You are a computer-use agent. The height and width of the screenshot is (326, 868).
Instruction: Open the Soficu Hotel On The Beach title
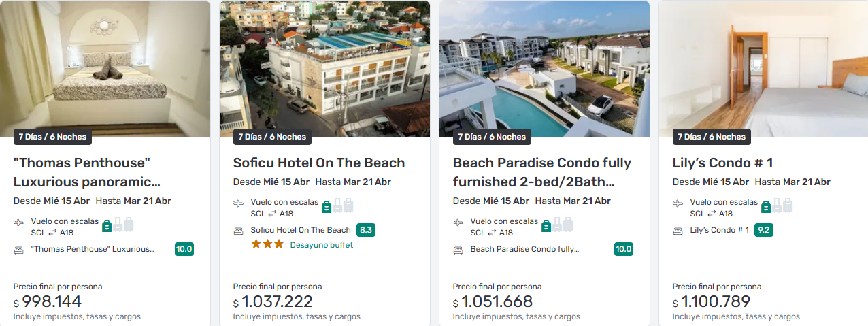point(318,163)
